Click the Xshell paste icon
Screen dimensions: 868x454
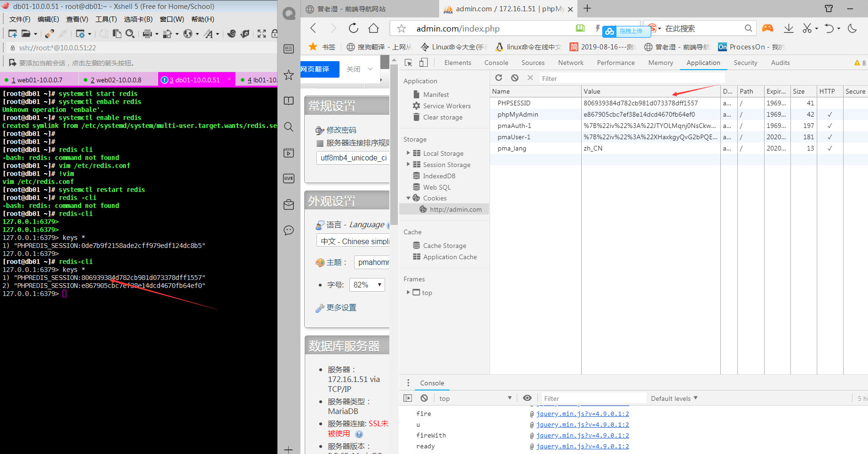117,33
